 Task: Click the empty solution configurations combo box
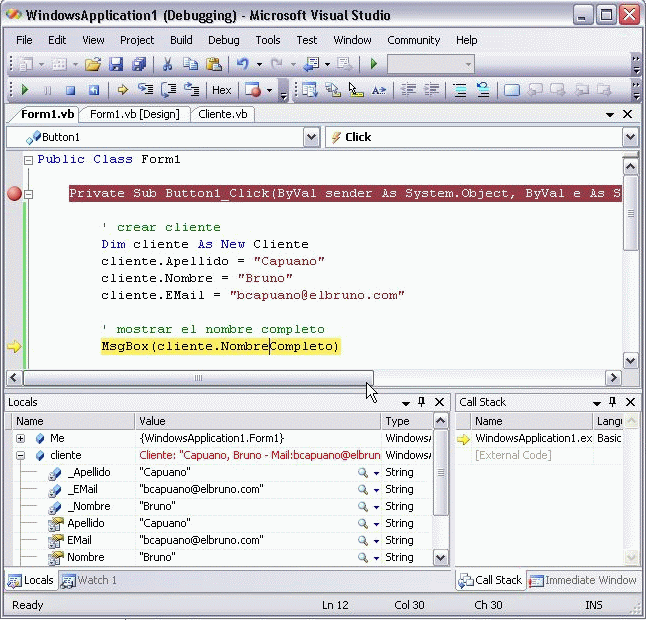tap(431, 64)
